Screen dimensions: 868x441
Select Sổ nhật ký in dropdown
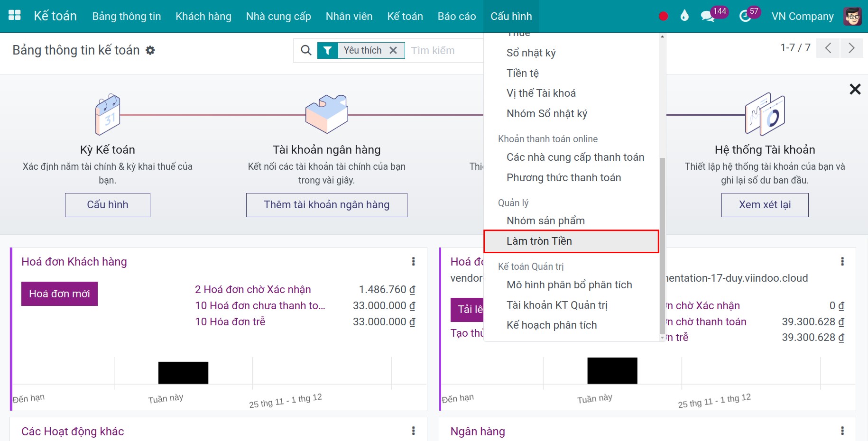coord(571,53)
